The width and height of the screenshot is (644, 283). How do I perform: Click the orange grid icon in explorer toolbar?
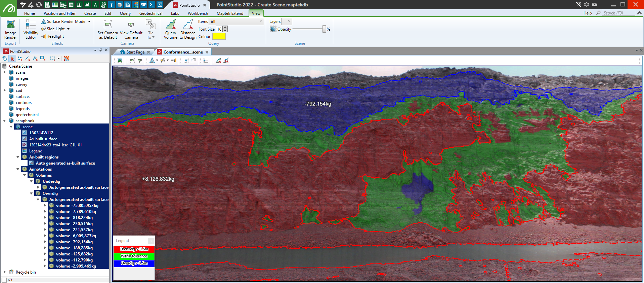67,59
